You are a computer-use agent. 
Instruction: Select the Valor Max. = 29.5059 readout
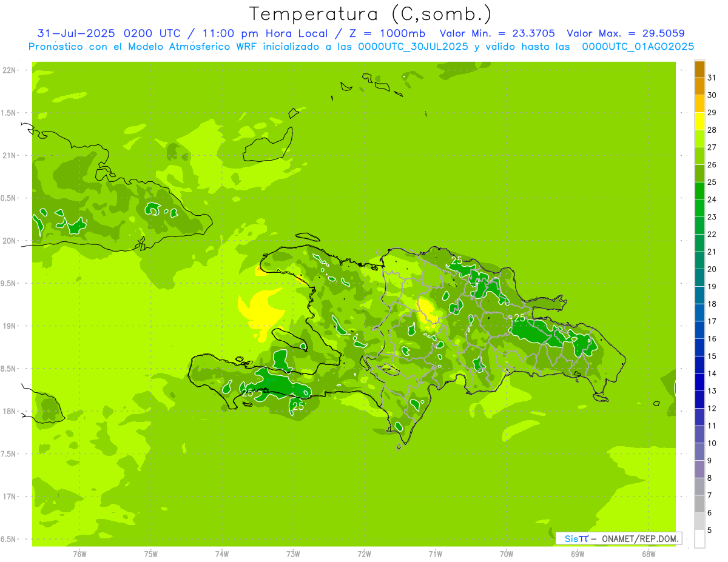point(625,33)
